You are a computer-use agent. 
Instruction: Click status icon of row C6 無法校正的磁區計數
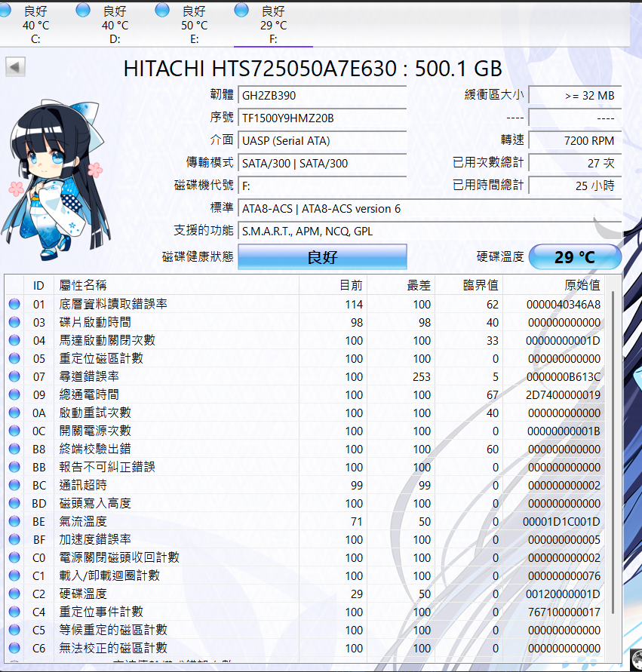[x=14, y=648]
